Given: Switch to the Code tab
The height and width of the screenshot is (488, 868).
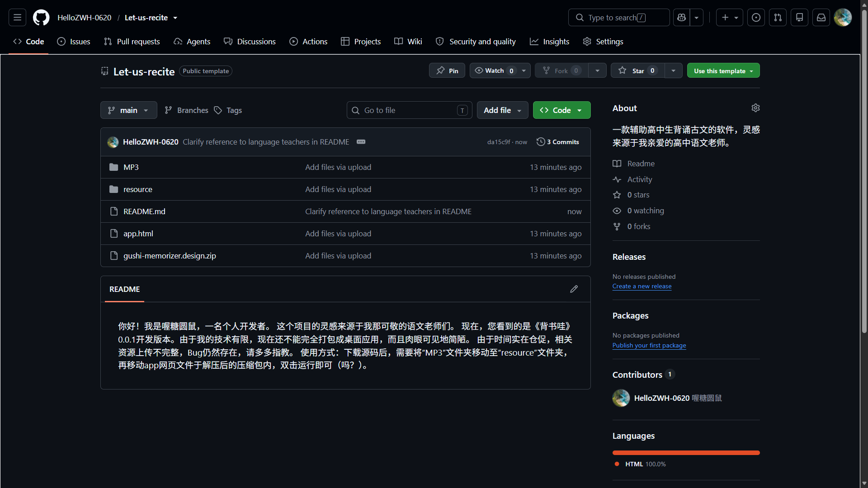Looking at the screenshot, I should coord(28,42).
